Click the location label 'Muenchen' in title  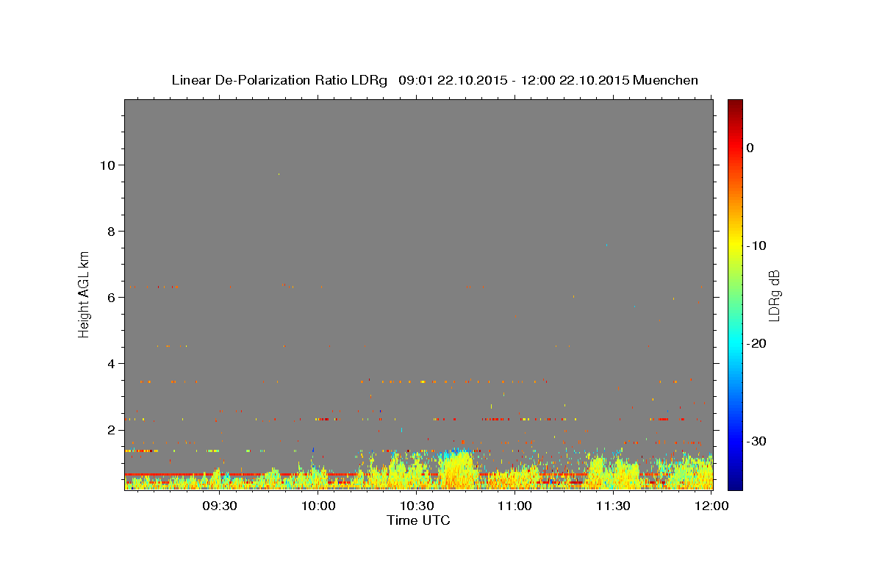(x=665, y=80)
